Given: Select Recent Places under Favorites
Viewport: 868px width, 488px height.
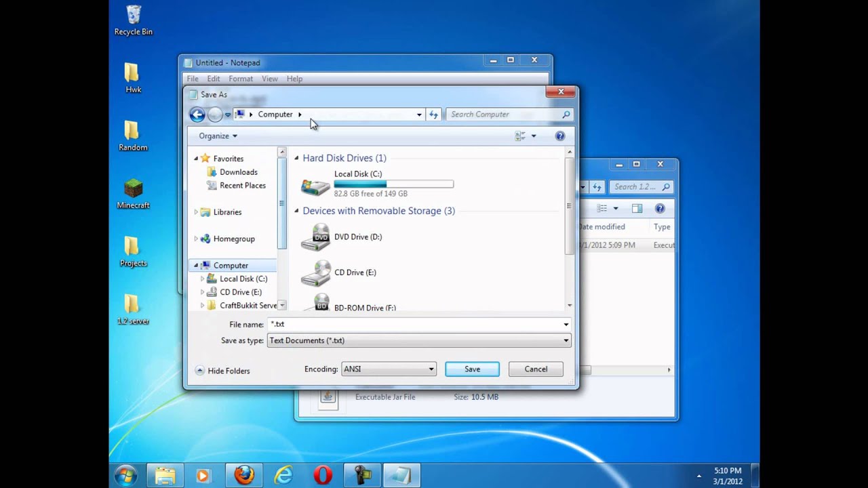Looking at the screenshot, I should click(x=236, y=186).
